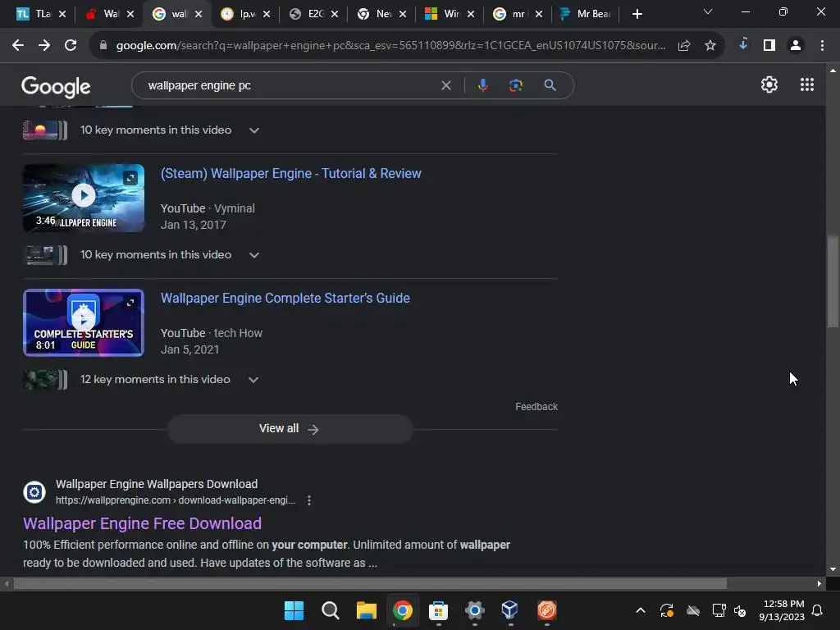The image size is (840, 630).
Task: Start voice search with microphone
Action: click(x=483, y=85)
